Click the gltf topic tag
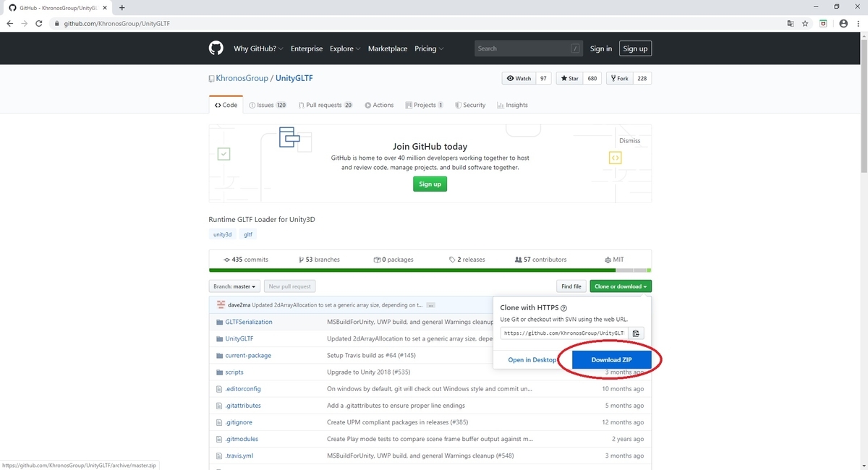Image resolution: width=868 pixels, height=470 pixels. [248, 235]
